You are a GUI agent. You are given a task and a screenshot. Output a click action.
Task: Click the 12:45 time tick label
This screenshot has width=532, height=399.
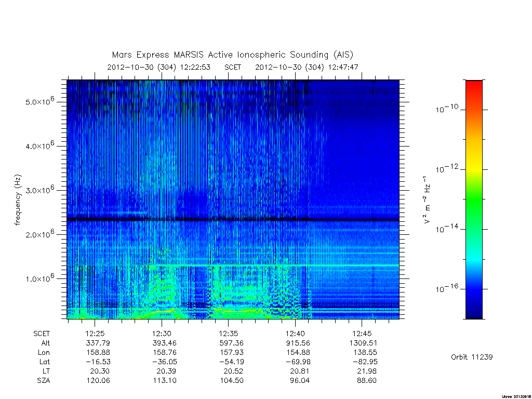coord(362,334)
